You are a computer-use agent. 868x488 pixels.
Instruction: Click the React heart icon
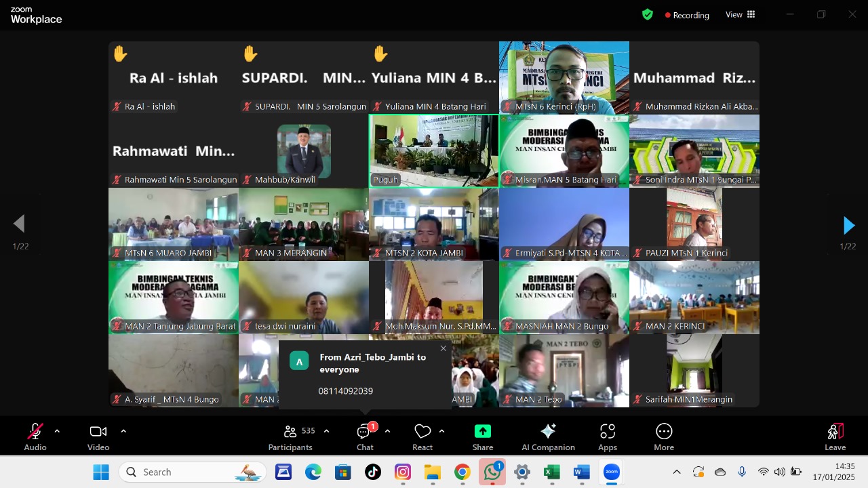[x=422, y=436]
